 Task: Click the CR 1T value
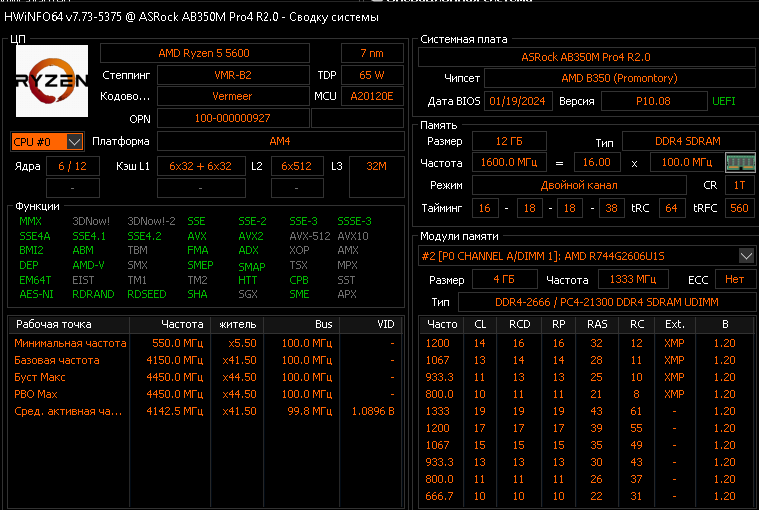(739, 185)
